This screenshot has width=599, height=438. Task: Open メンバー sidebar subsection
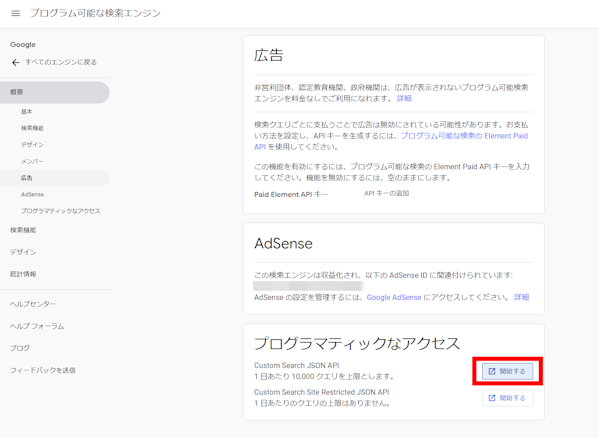(x=32, y=161)
